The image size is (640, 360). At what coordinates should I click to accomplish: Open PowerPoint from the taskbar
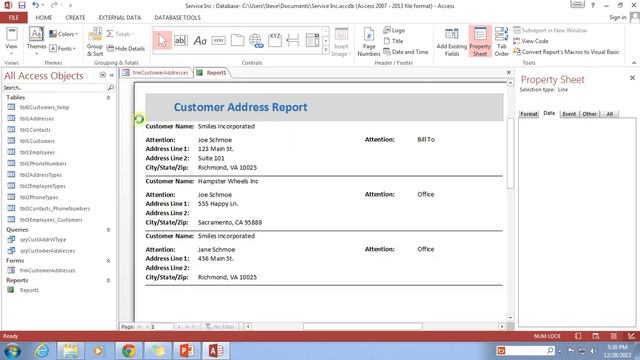[x=187, y=351]
